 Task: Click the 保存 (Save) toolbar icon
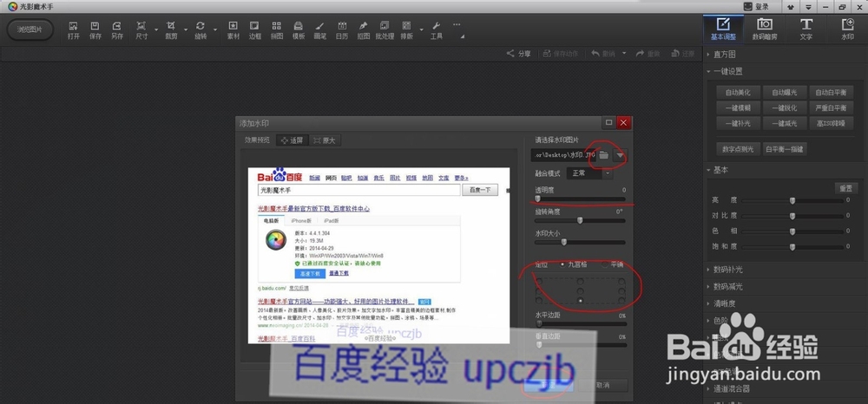[95, 26]
